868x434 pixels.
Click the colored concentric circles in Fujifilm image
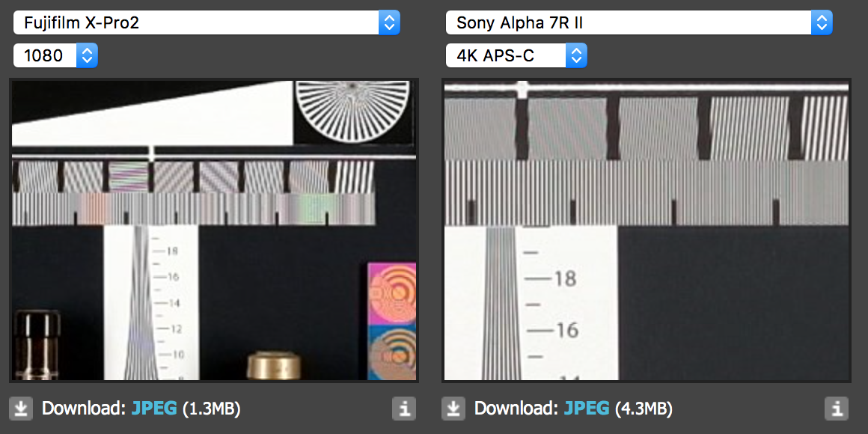pos(392,321)
